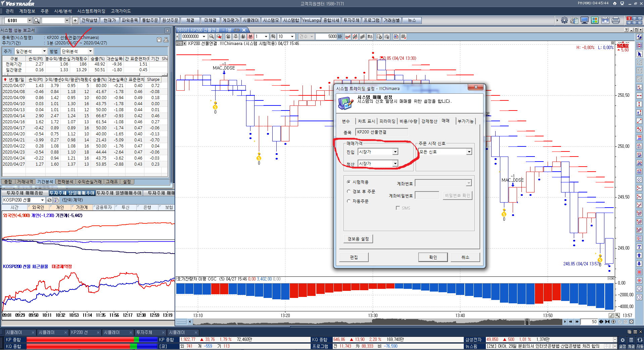Select the 경보 후 주문 radio option
The height and width of the screenshot is (350, 644).
pos(349,191)
